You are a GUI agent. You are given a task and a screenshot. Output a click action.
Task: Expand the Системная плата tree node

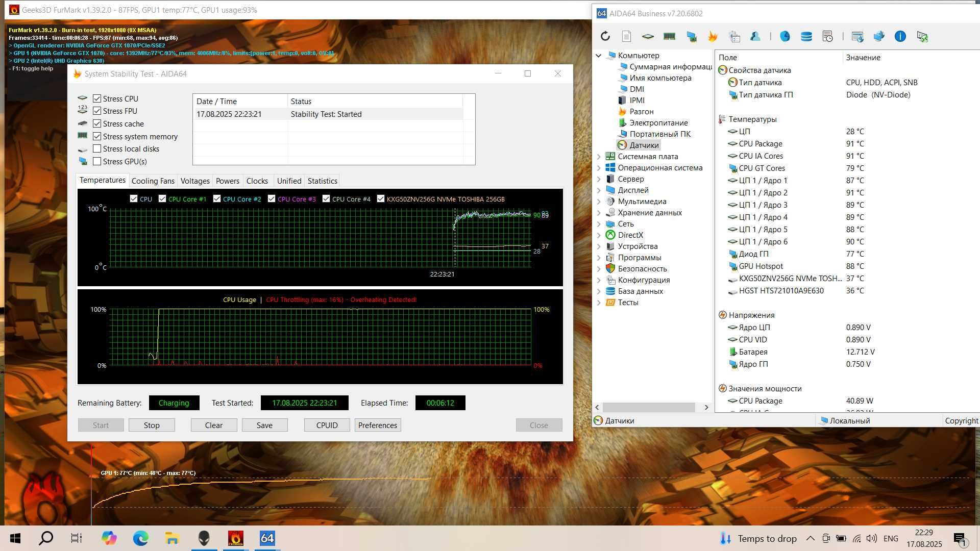click(599, 157)
